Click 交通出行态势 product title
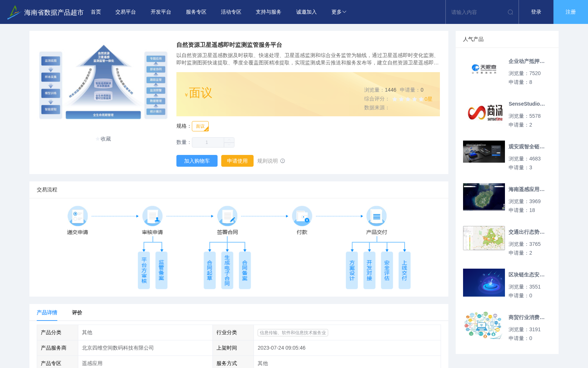 [x=527, y=232]
